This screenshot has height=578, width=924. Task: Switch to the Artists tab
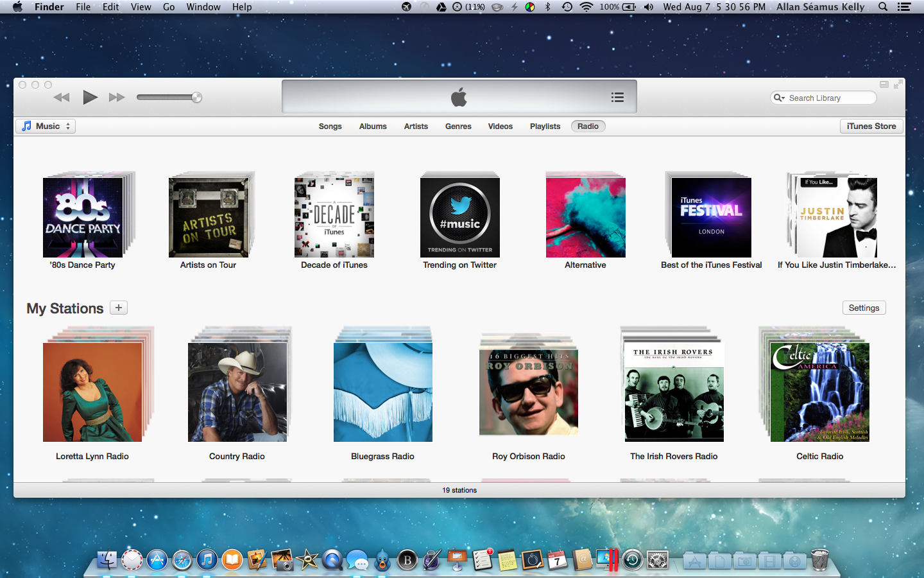coord(416,127)
